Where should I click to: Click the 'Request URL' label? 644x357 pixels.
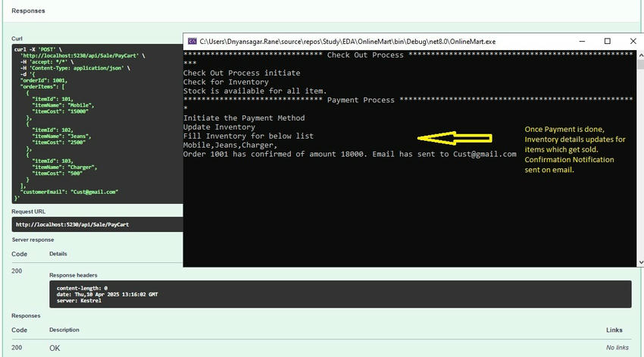pyautogui.click(x=28, y=211)
